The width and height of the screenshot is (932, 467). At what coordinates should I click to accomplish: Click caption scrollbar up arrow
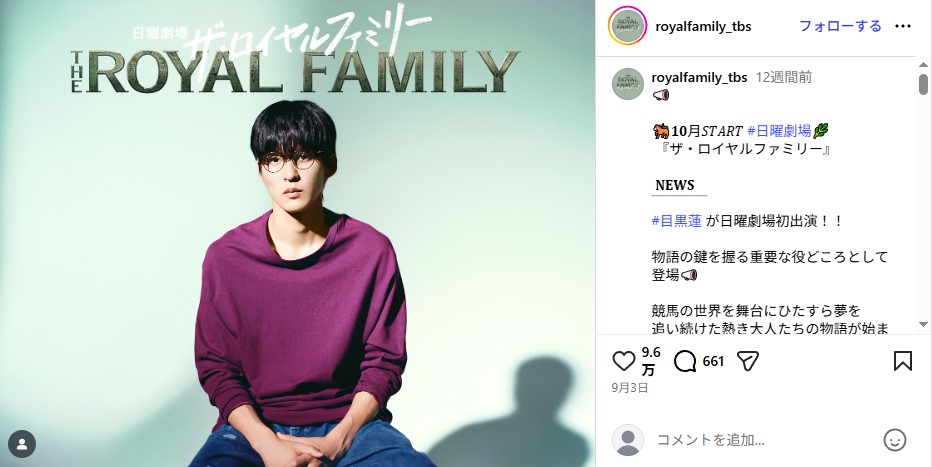point(923,64)
